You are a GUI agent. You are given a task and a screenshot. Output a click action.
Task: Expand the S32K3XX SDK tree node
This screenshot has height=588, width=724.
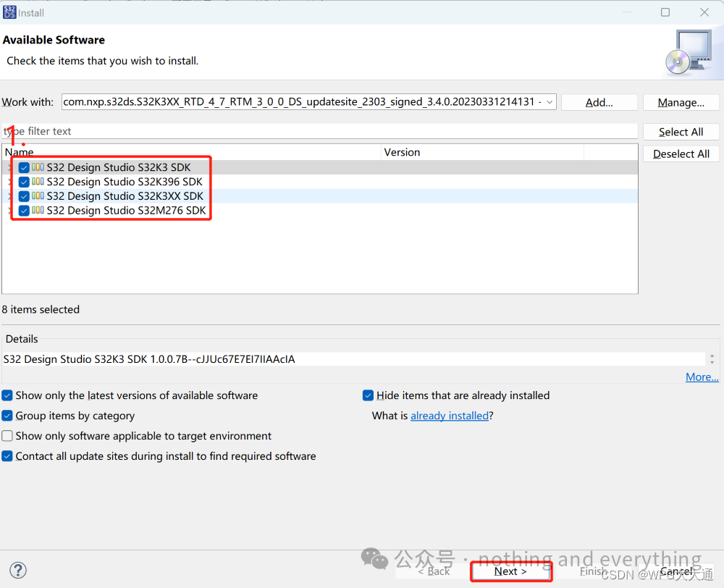(10, 196)
